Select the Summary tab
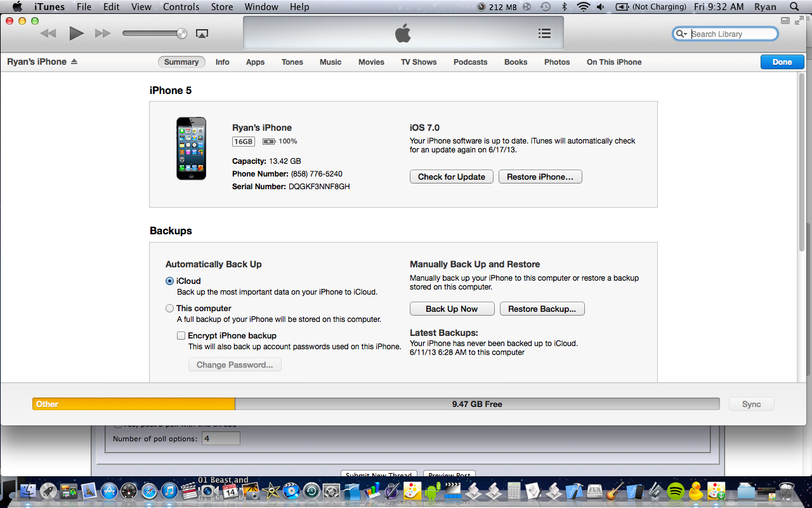Screen dimensions: 812x508 (x=181, y=62)
